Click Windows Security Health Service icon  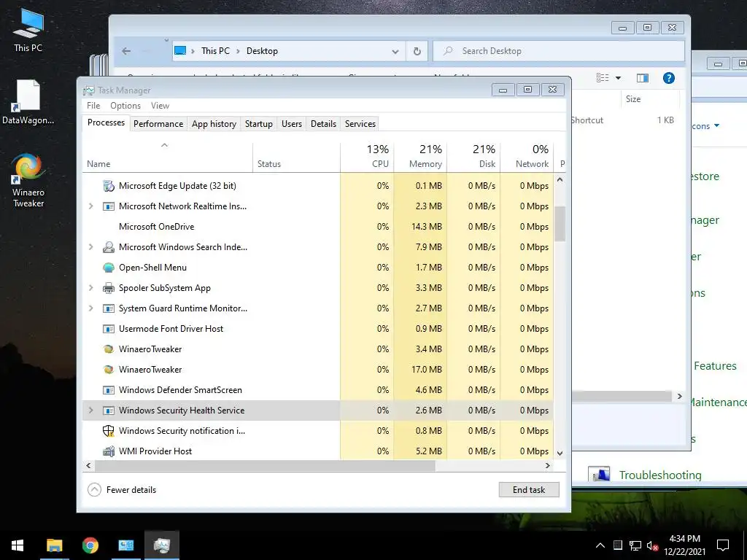pos(109,411)
